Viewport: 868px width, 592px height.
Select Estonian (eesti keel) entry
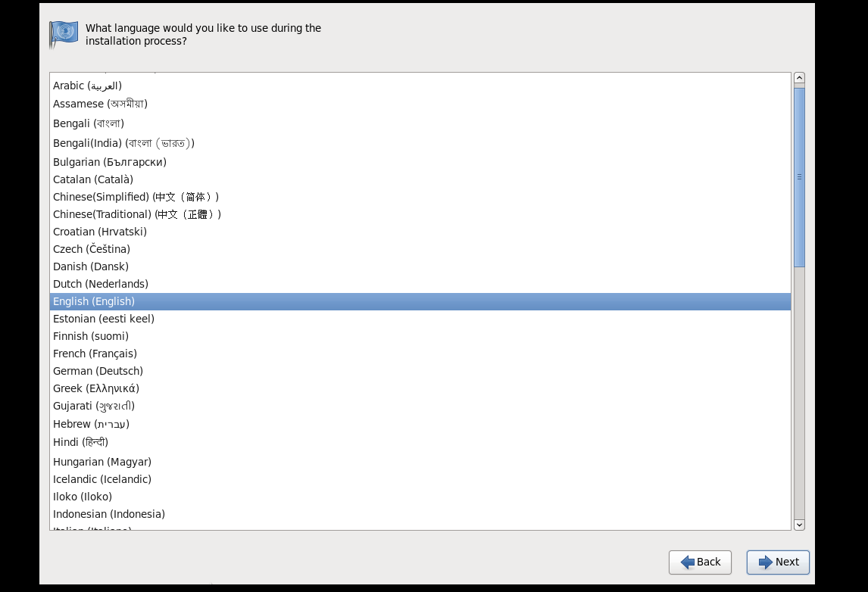point(104,319)
